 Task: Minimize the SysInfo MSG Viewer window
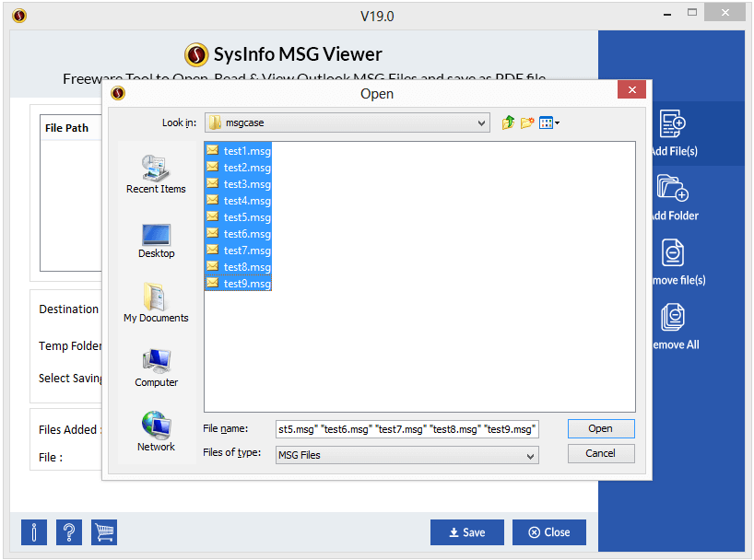pos(667,14)
